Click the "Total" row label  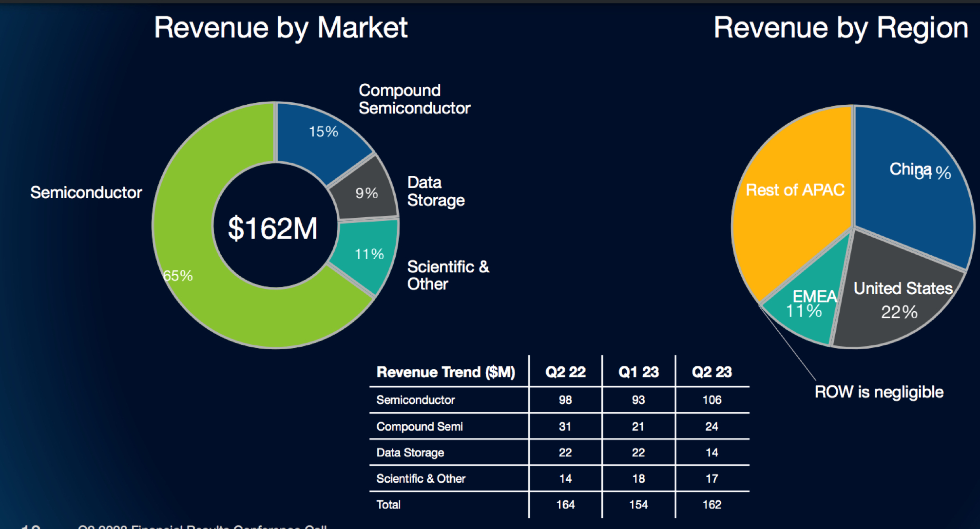click(388, 505)
